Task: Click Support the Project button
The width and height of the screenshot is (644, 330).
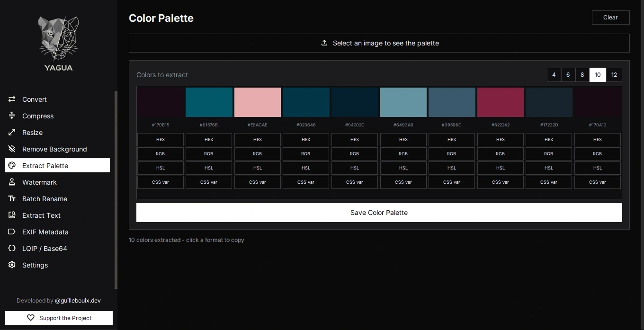Action: (59, 318)
